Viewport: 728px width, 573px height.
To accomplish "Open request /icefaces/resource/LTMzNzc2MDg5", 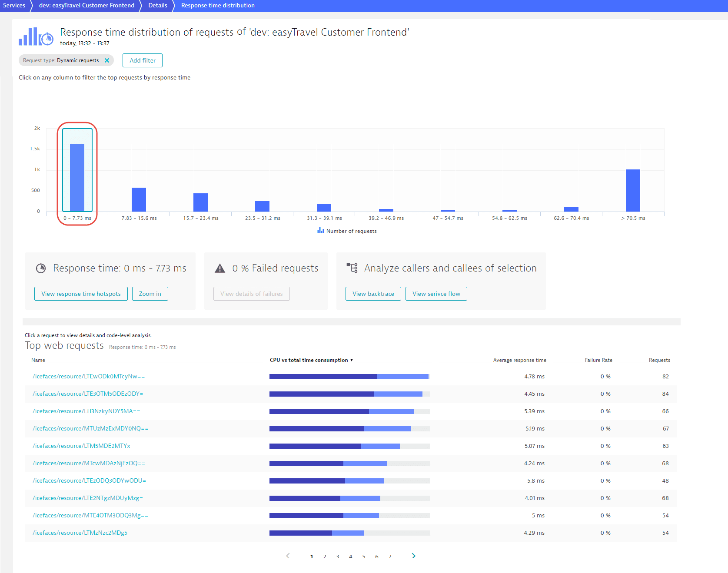I will tap(80, 533).
